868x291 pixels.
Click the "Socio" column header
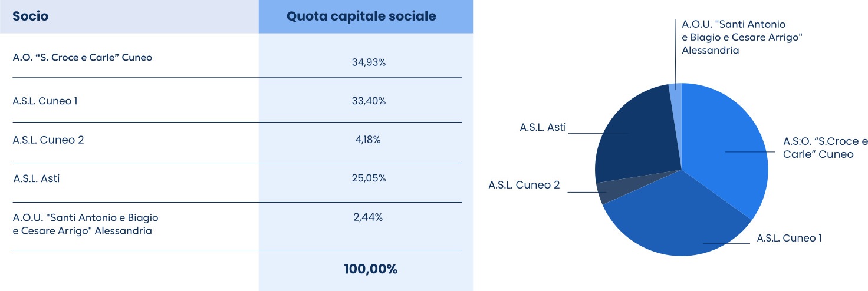point(31,16)
